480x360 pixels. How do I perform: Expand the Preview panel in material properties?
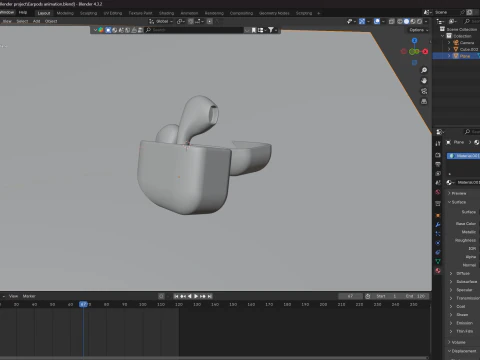[x=449, y=193]
